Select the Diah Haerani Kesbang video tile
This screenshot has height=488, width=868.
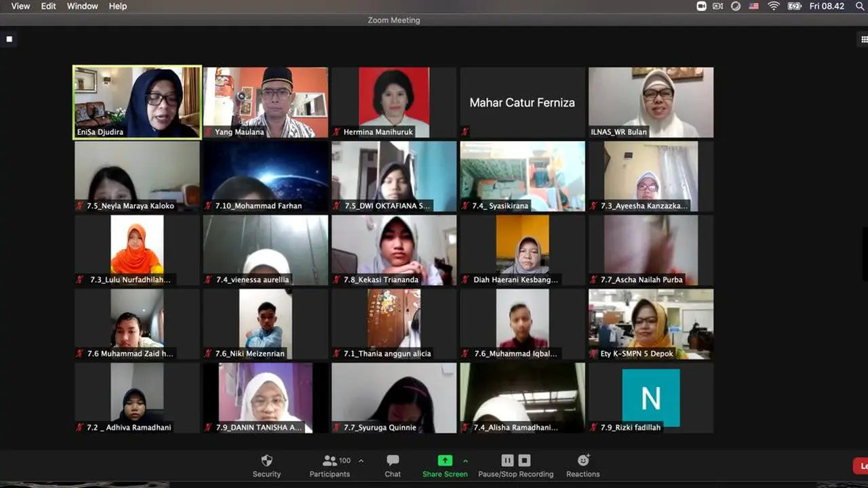pyautogui.click(x=522, y=250)
